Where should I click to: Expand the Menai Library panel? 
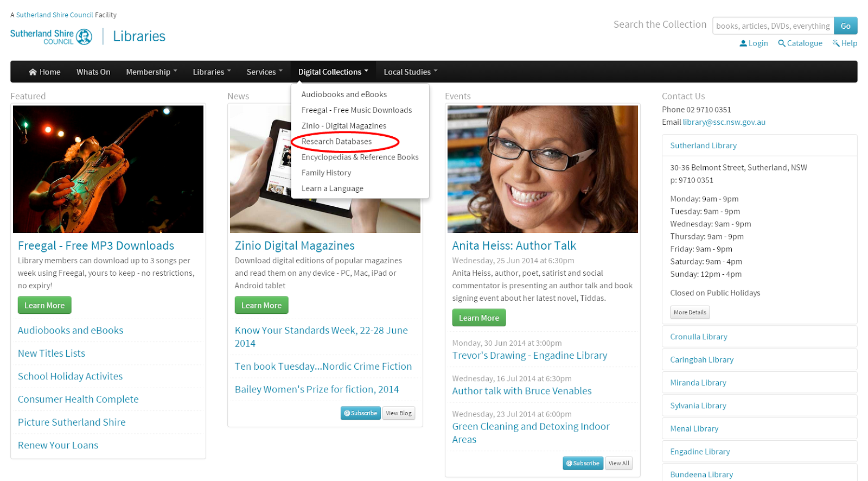point(759,428)
